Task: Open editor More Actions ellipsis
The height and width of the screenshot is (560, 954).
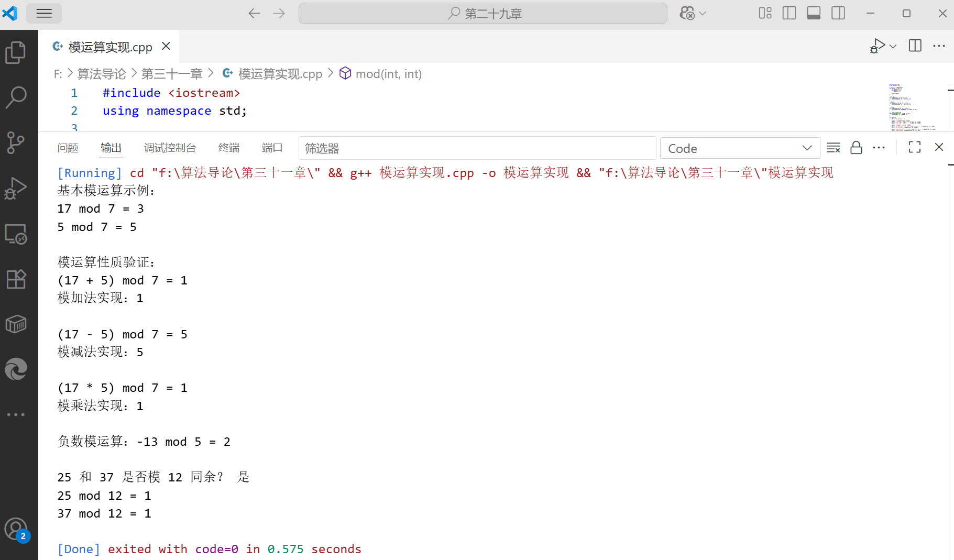Action: (x=939, y=46)
